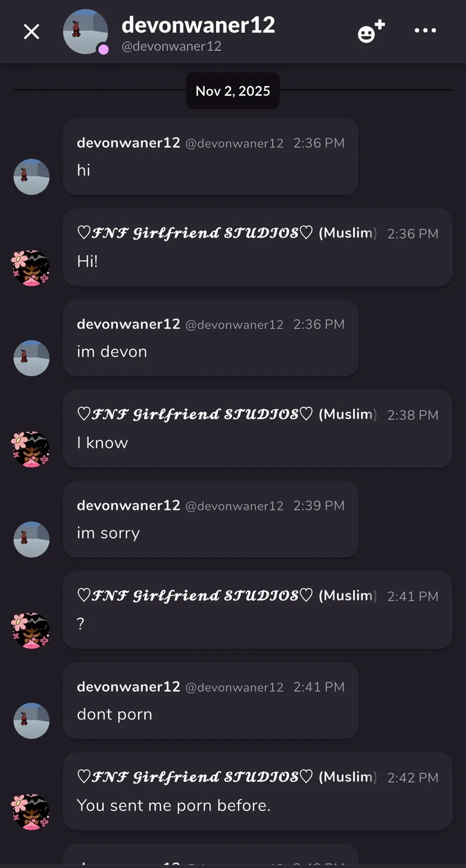Tap devonwaner12's avatar beside the 'hi' message
The height and width of the screenshot is (868, 466).
point(32,177)
